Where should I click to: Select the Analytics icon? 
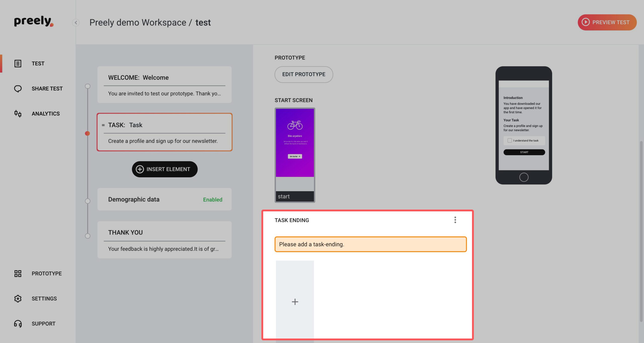click(x=17, y=114)
